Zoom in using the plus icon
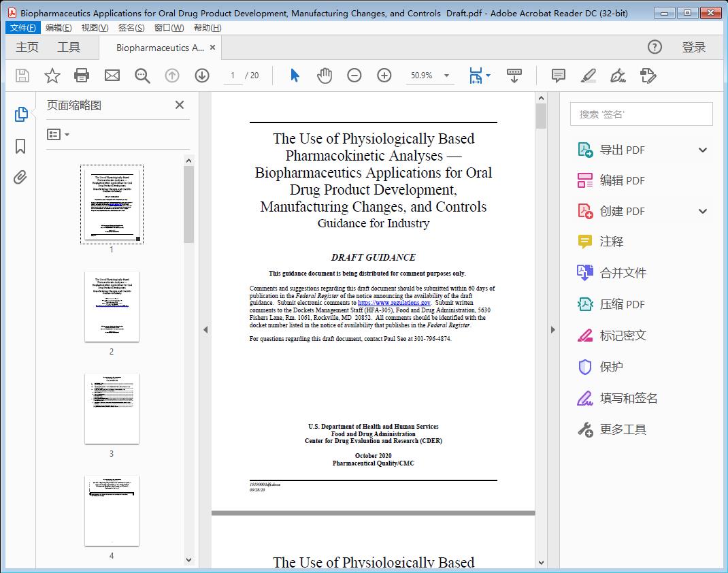728x573 pixels. [x=384, y=76]
